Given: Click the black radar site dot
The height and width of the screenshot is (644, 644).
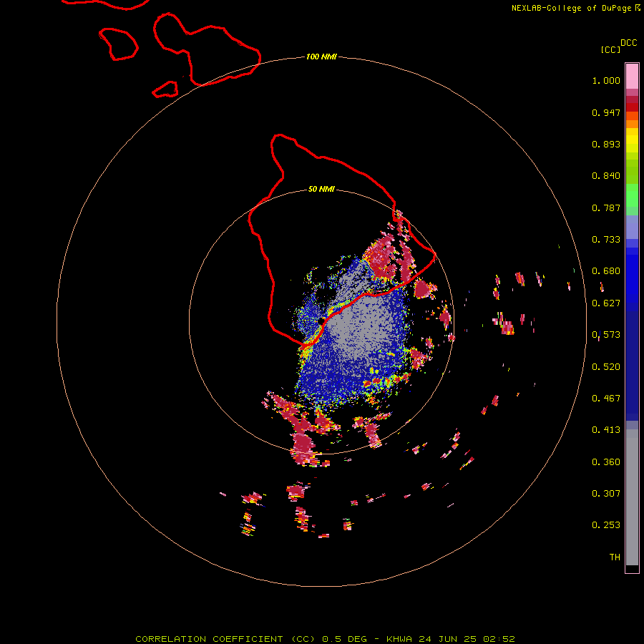Looking at the screenshot, I should (321, 321).
